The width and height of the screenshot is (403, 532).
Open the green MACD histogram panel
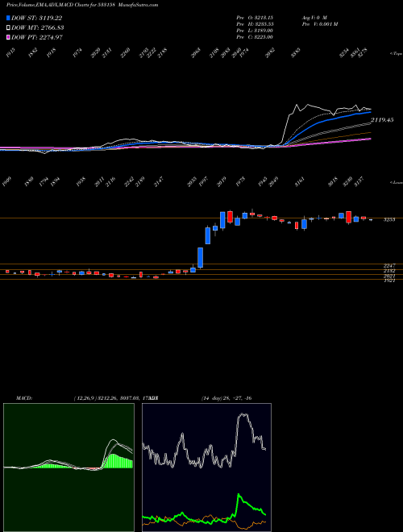coord(69,468)
